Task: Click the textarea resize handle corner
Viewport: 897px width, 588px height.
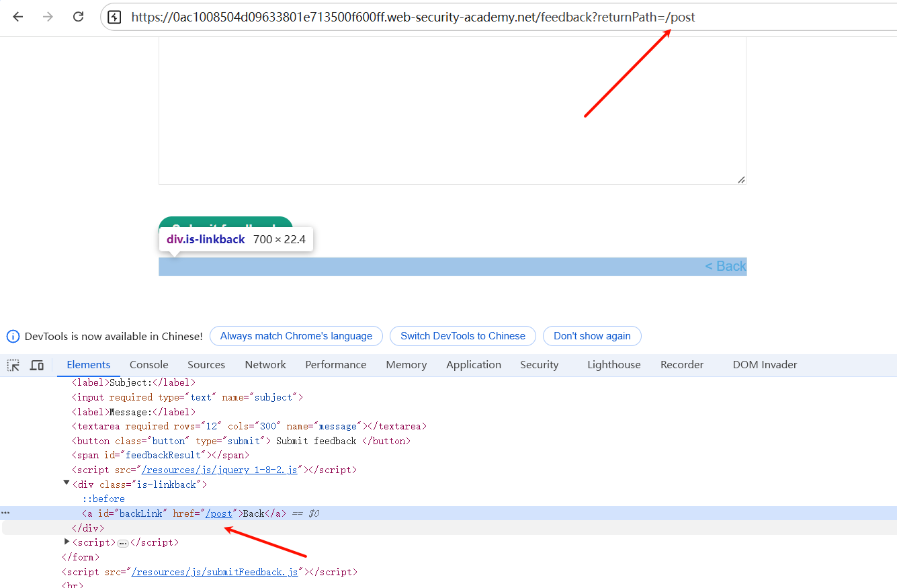Action: (x=741, y=179)
